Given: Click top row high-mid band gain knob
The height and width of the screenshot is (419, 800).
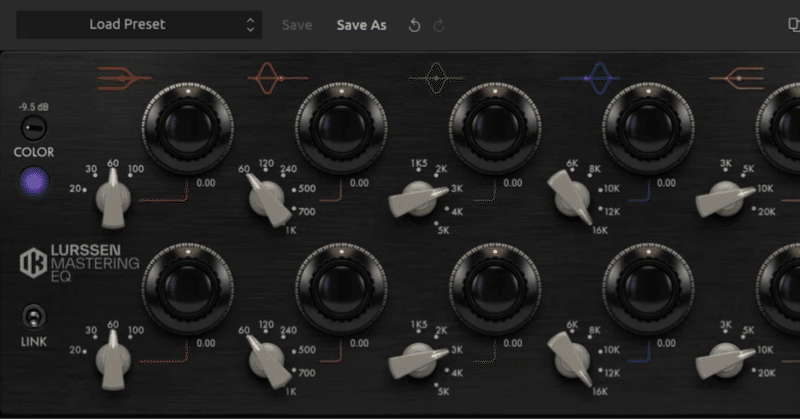Looking at the screenshot, I should 648,128.
